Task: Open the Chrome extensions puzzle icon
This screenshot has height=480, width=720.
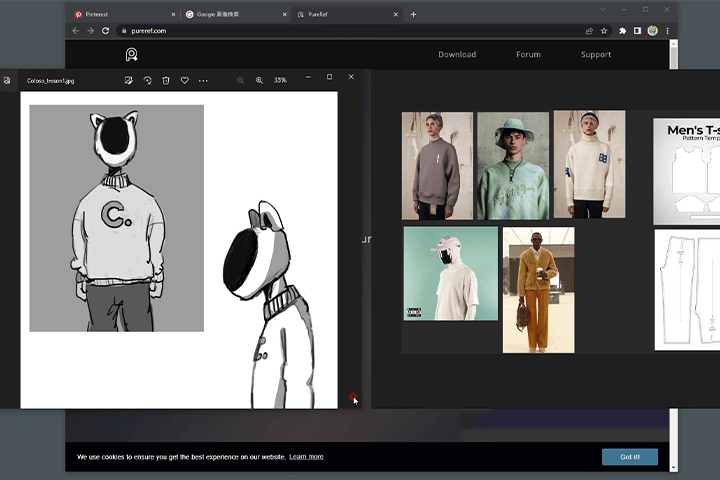Action: [623, 31]
